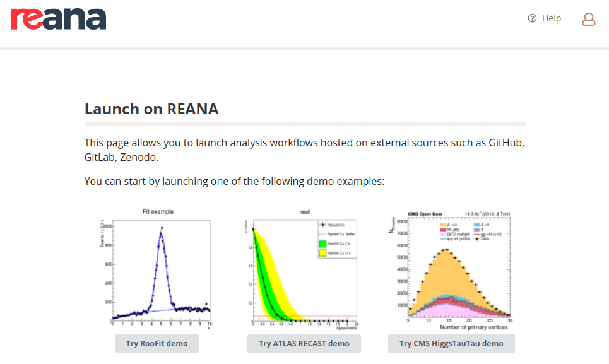Open the Help link text
609x364 pixels.
[551, 18]
